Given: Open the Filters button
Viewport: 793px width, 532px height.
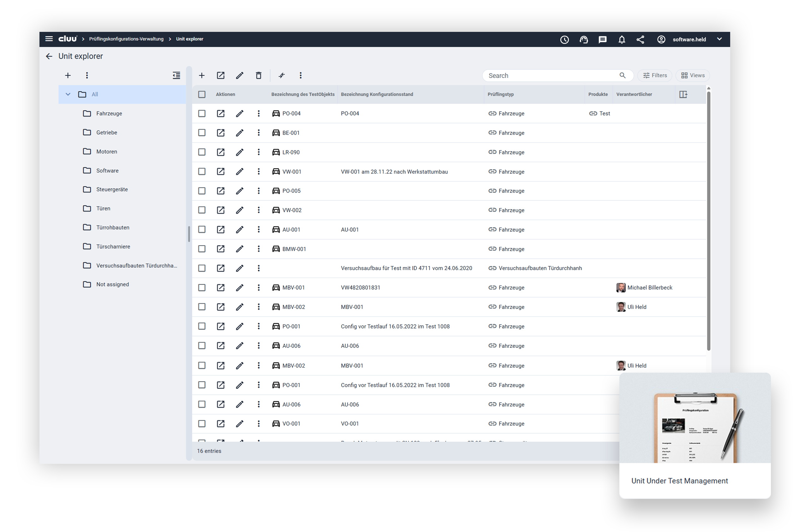Looking at the screenshot, I should [x=654, y=75].
